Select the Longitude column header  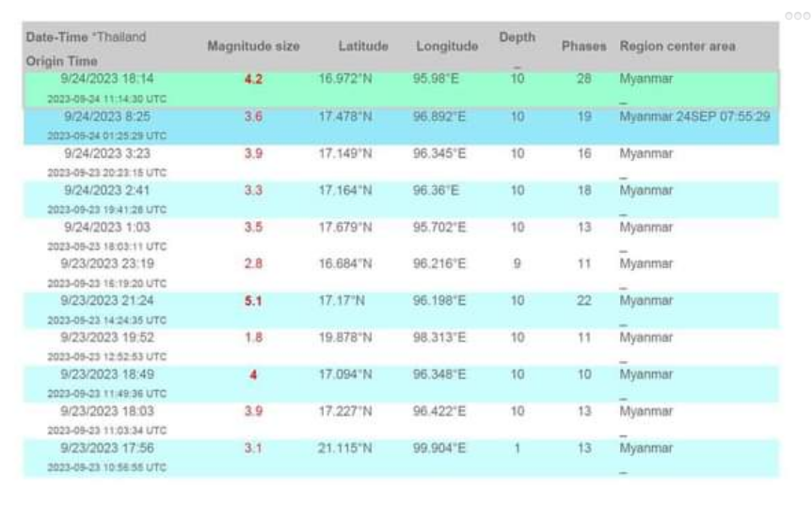tap(447, 46)
